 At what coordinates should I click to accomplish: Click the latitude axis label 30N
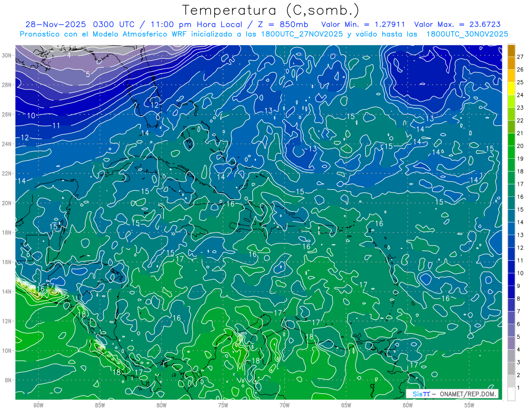pos(7,55)
